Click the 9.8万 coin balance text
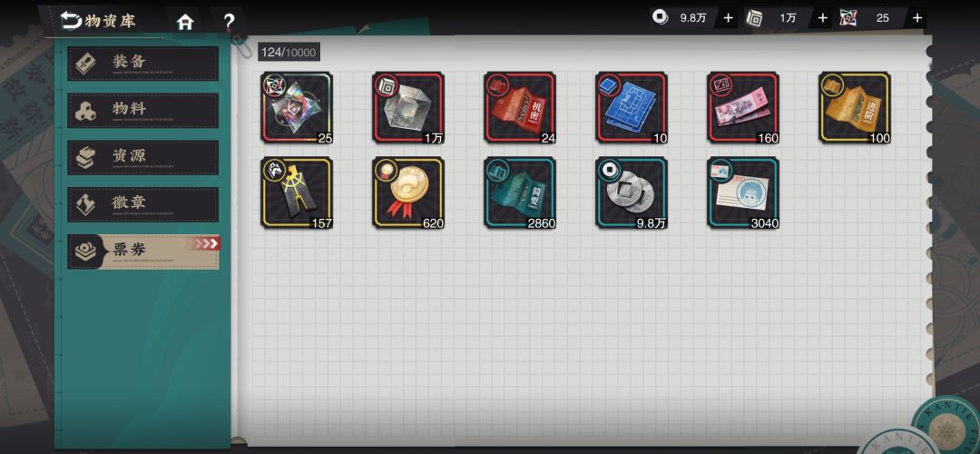 coord(693,18)
